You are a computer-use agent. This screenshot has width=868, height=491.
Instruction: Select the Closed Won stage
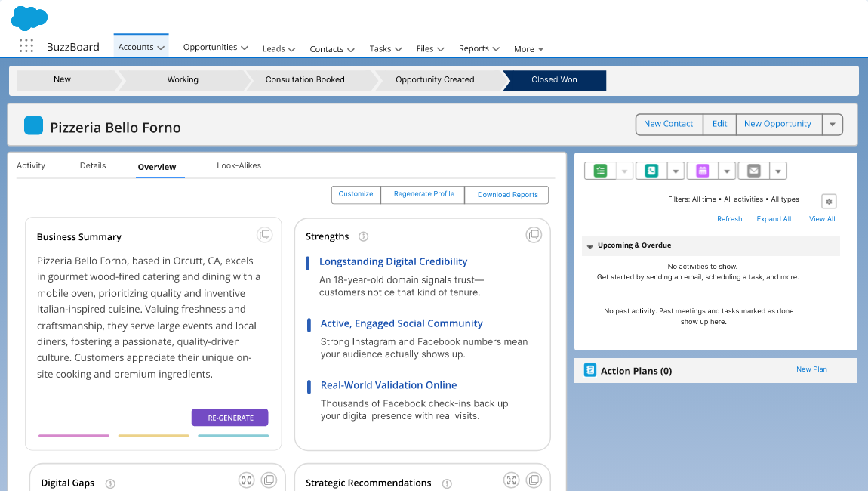point(554,80)
